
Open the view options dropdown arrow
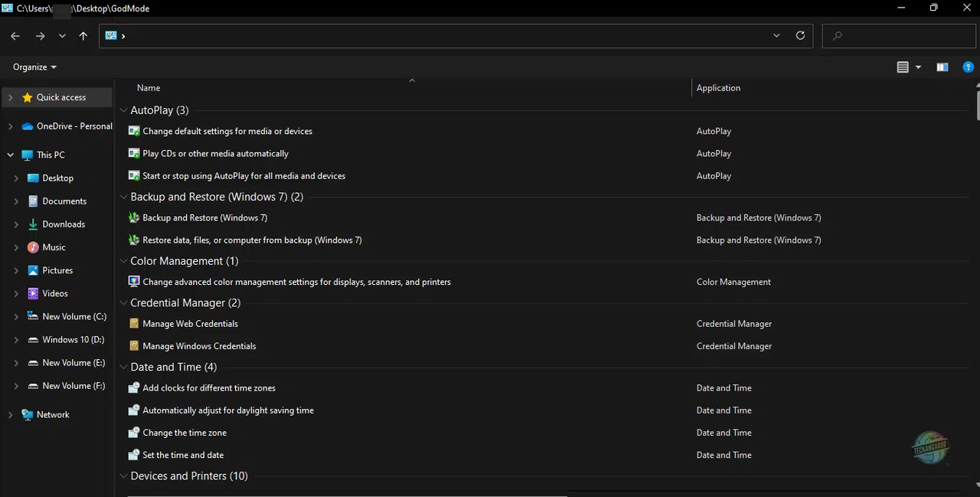tap(918, 67)
